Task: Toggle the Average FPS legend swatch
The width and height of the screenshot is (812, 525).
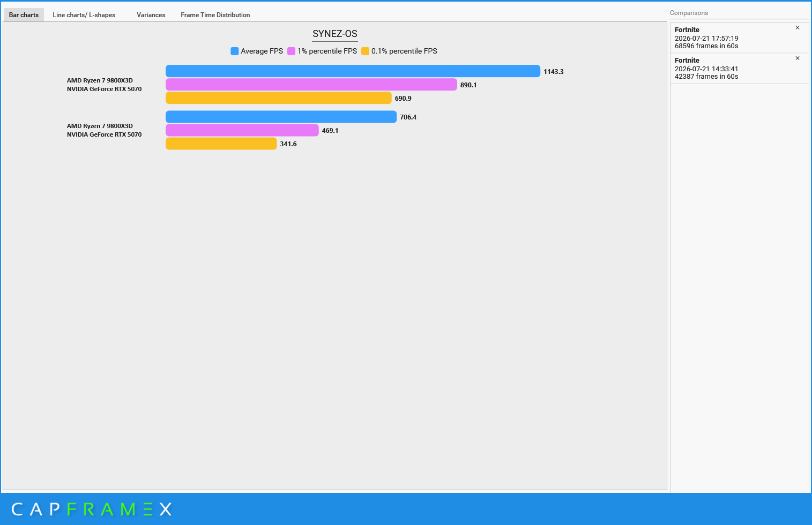Action: point(234,51)
